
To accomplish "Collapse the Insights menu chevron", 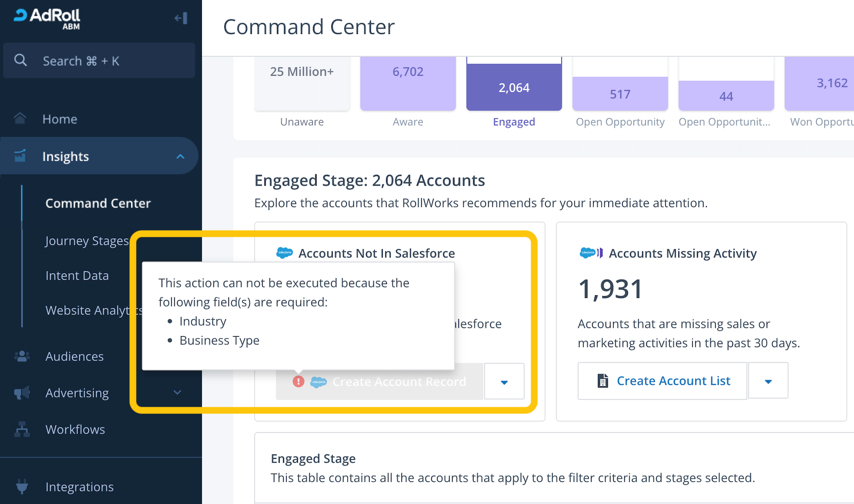I will (x=180, y=157).
